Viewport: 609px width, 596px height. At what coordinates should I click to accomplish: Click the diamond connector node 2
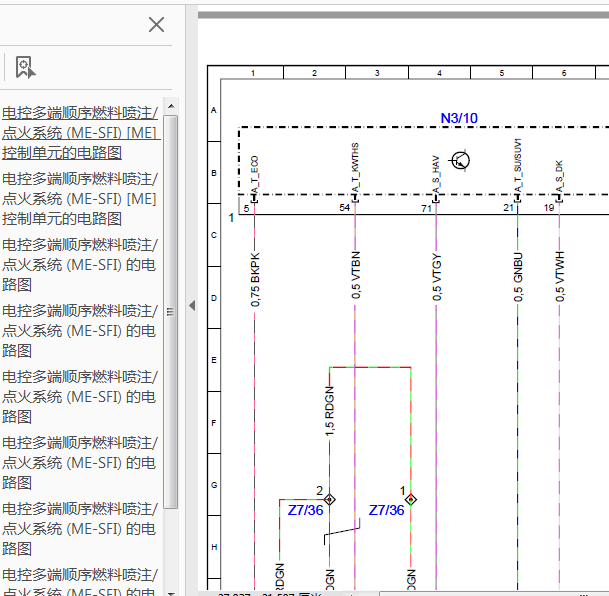pyautogui.click(x=329, y=499)
